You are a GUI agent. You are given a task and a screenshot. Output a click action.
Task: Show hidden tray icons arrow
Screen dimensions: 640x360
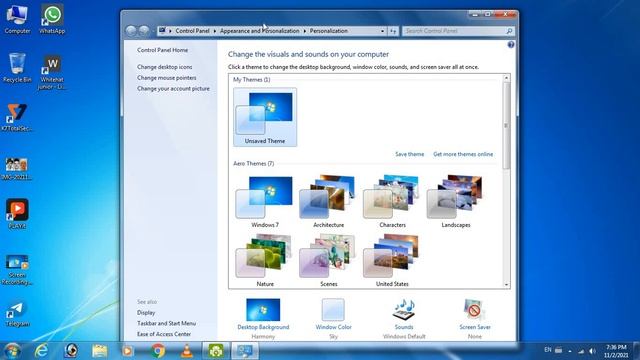point(570,351)
